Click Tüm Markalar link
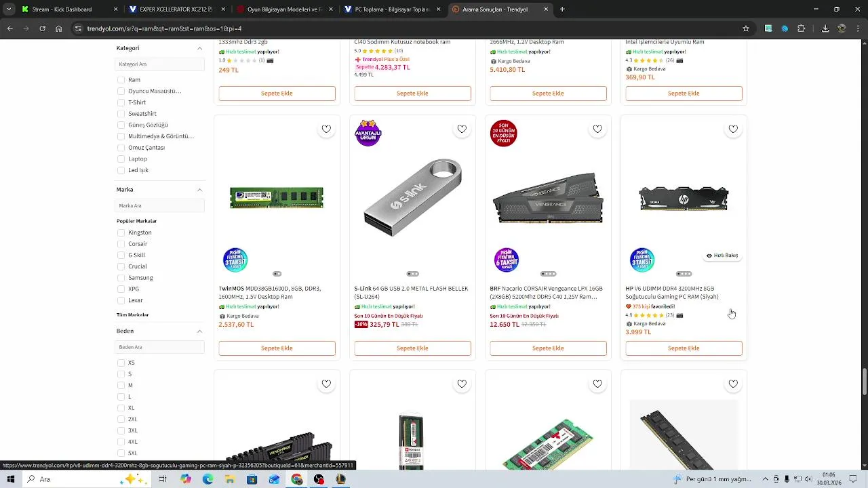This screenshot has height=488, width=868. pos(132,315)
